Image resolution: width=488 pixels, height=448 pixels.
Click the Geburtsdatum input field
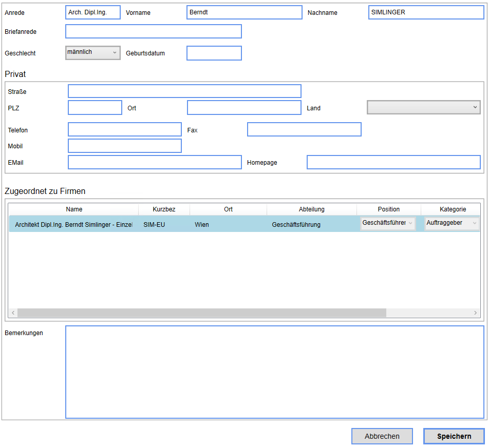click(214, 53)
